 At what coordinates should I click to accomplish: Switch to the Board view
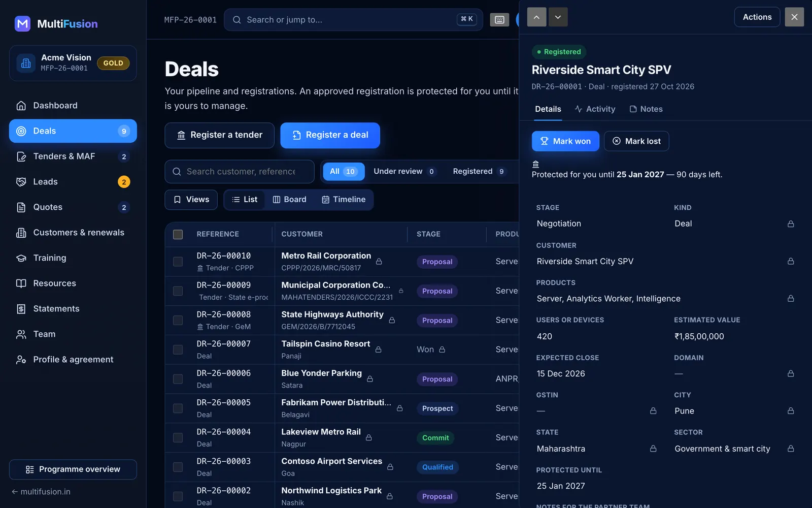(289, 200)
